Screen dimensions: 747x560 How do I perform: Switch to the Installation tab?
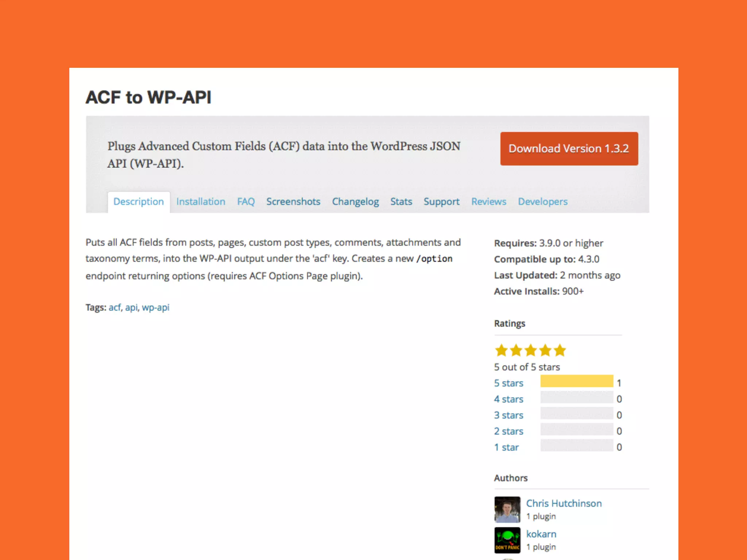(x=201, y=202)
